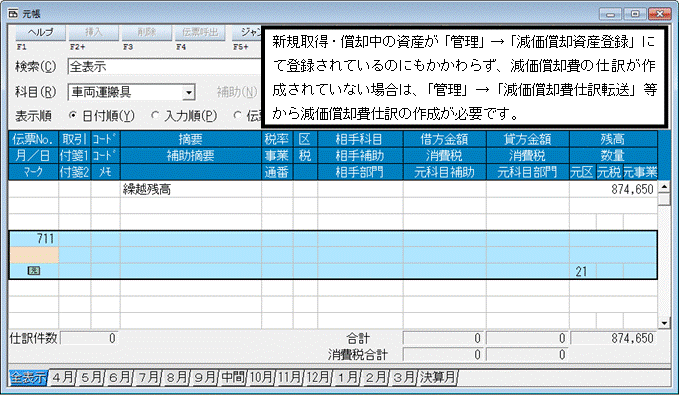Click the partially hidden ジャンプ button
The height and width of the screenshot is (396, 679).
[247, 32]
